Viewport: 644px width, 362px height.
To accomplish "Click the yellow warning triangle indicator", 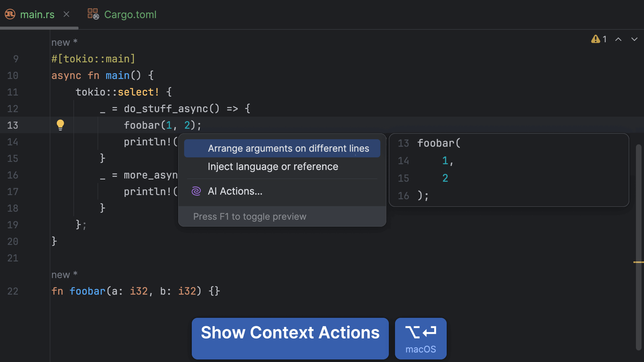I will coord(595,39).
